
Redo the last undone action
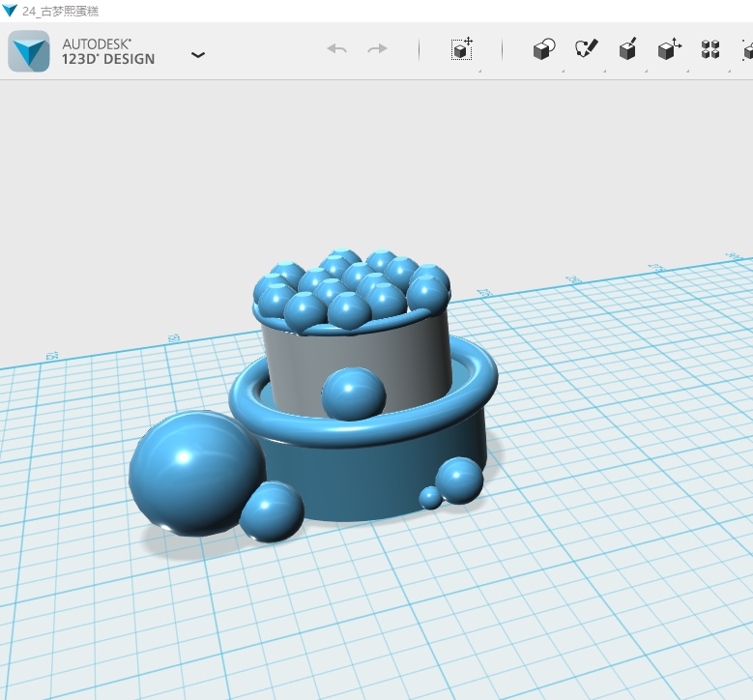coord(377,48)
